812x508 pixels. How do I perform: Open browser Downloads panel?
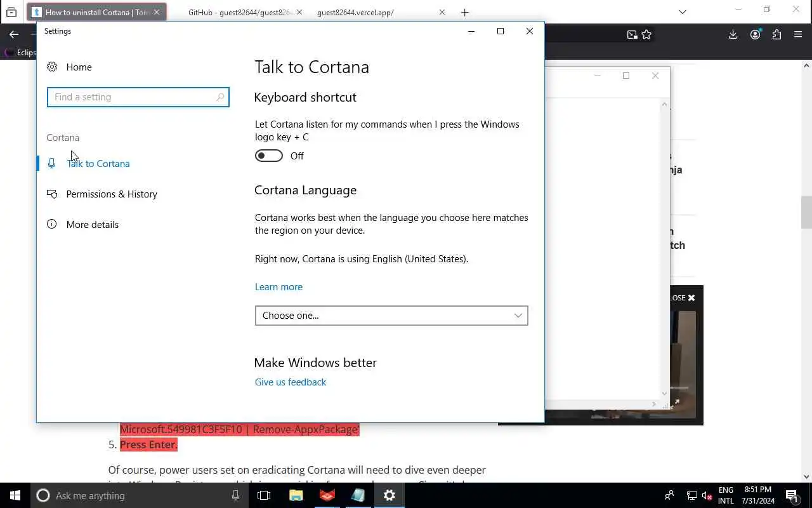pyautogui.click(x=733, y=35)
